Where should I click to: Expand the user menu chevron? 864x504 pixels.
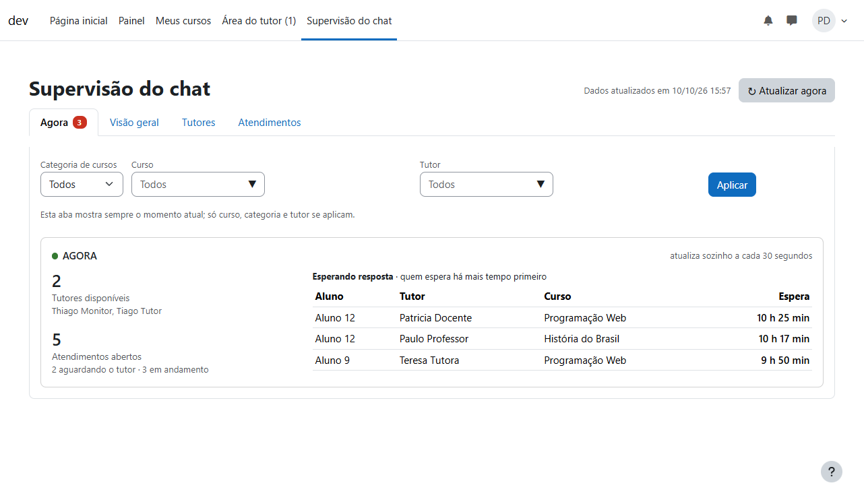coord(844,21)
